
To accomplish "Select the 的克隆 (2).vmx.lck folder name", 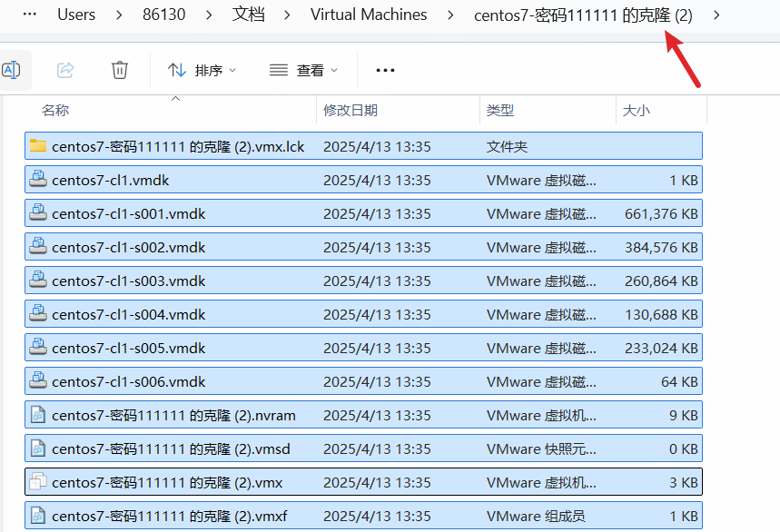I will point(178,147).
